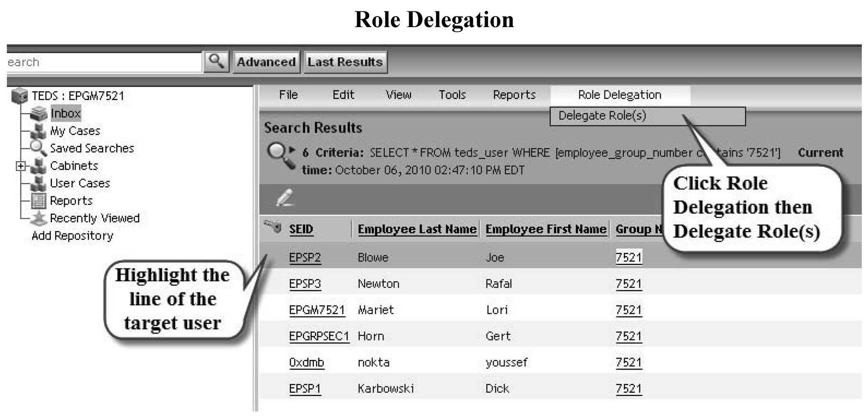The width and height of the screenshot is (868, 416).
Task: Select Delegate Role(s) menu entry
Action: coord(602,116)
